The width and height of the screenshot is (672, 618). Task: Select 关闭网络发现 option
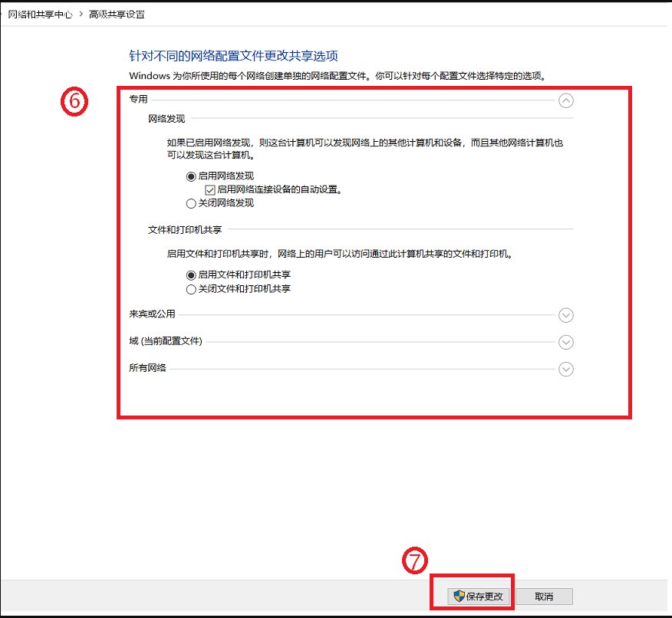click(189, 203)
